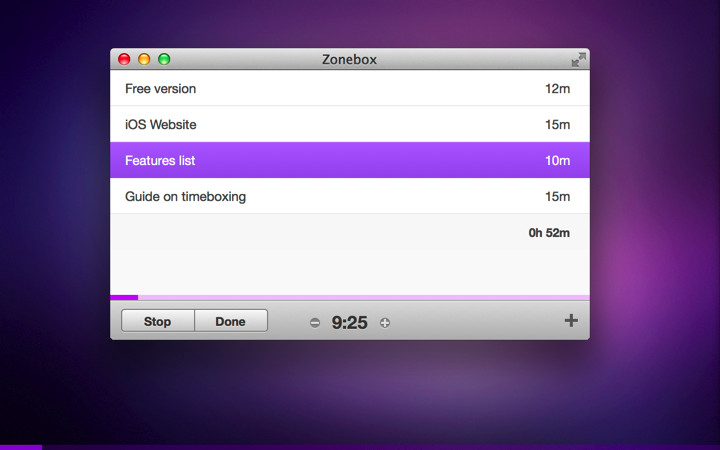Select the Guide on timeboxing task
The height and width of the screenshot is (450, 720).
(x=350, y=196)
